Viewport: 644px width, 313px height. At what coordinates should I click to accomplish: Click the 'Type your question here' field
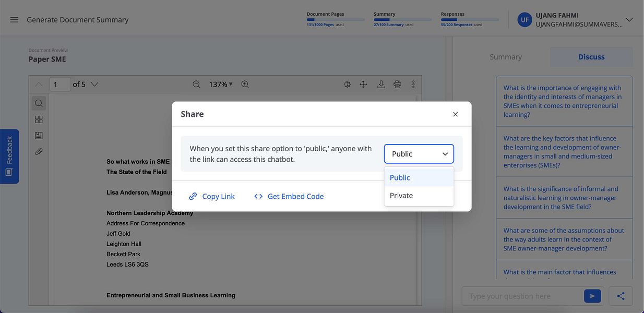522,296
